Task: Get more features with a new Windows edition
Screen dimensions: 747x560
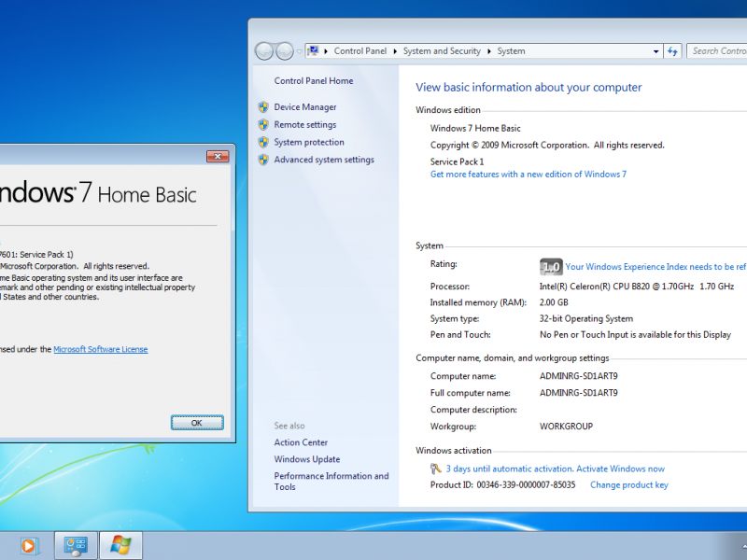Action: (529, 175)
